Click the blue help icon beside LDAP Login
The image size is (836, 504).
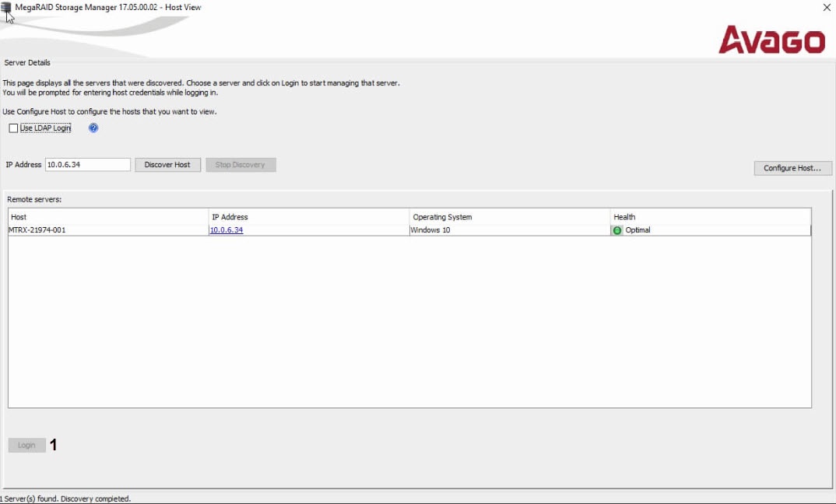[x=93, y=128]
